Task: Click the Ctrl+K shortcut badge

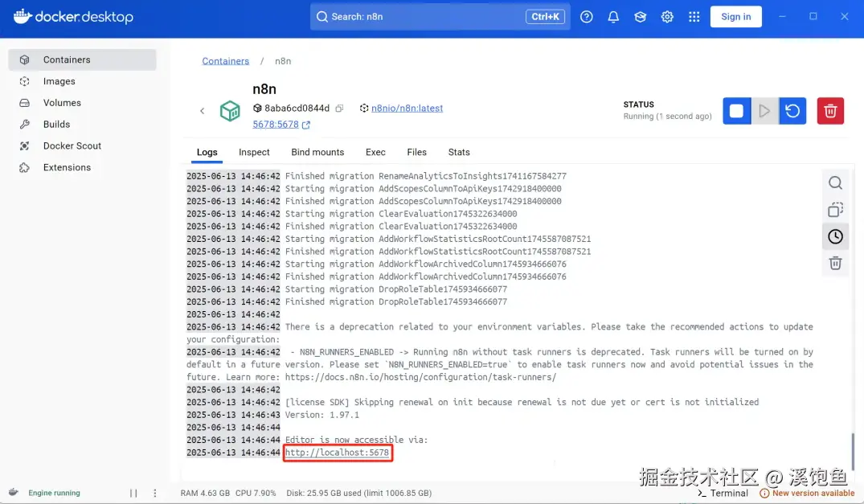Action: coord(545,17)
